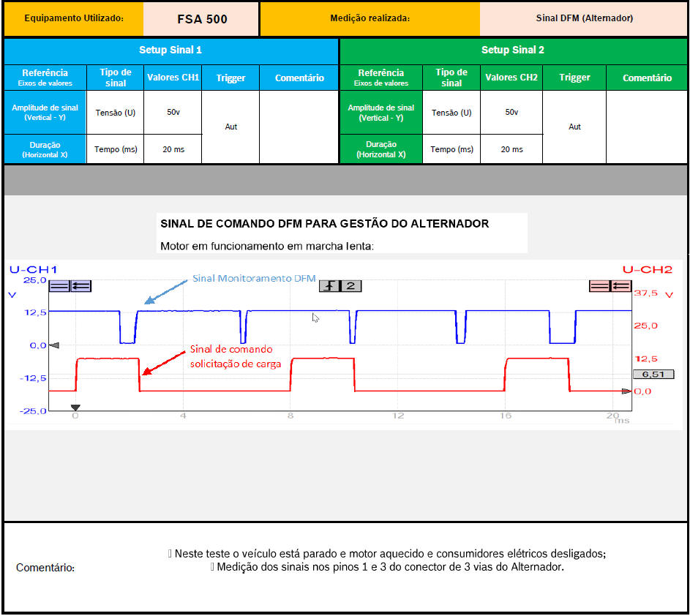This screenshot has height=616, width=690.
Task: Click the CH1 arrow icon next to coupling
Action: click(x=80, y=286)
